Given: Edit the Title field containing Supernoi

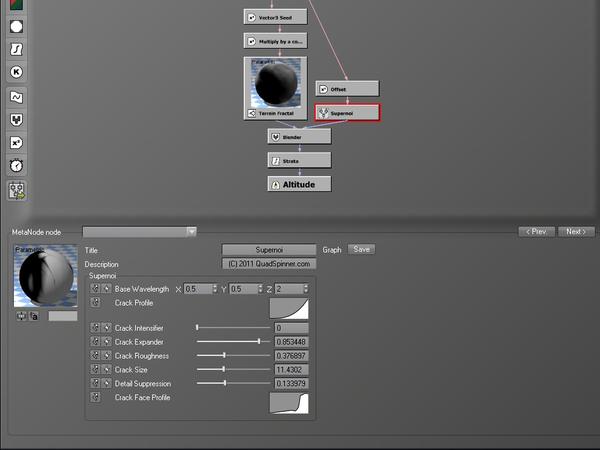Looking at the screenshot, I should point(269,250).
